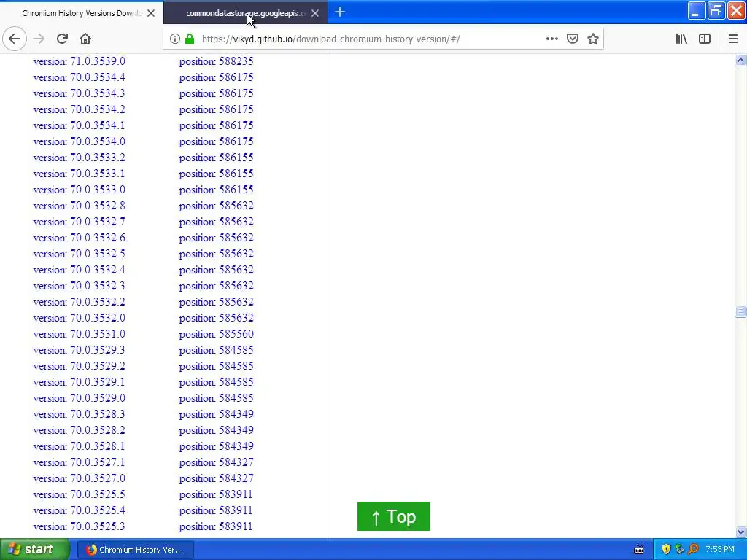Click the green Top button
This screenshot has height=560, width=747.
pos(393,516)
